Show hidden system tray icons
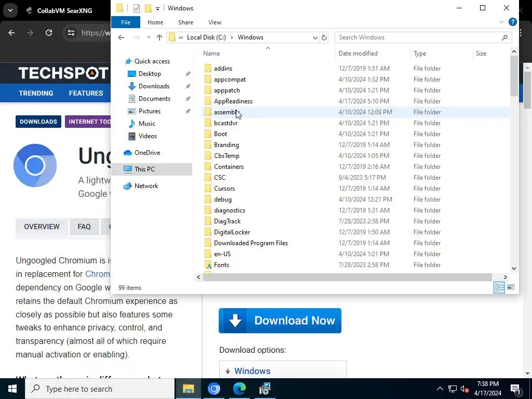 coord(440,389)
